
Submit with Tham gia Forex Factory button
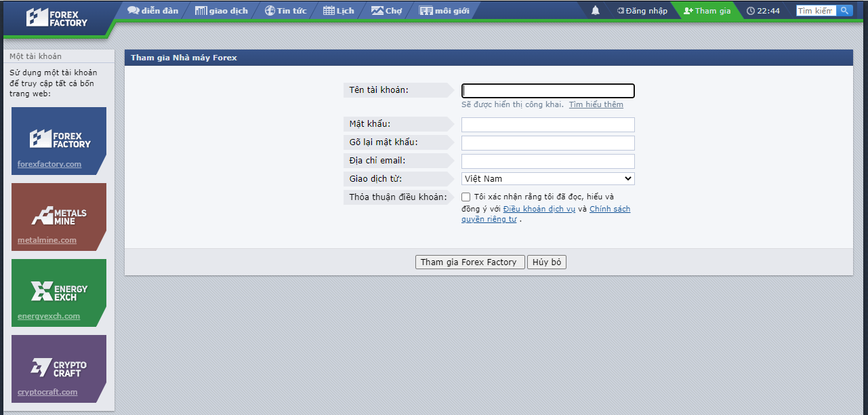470,262
